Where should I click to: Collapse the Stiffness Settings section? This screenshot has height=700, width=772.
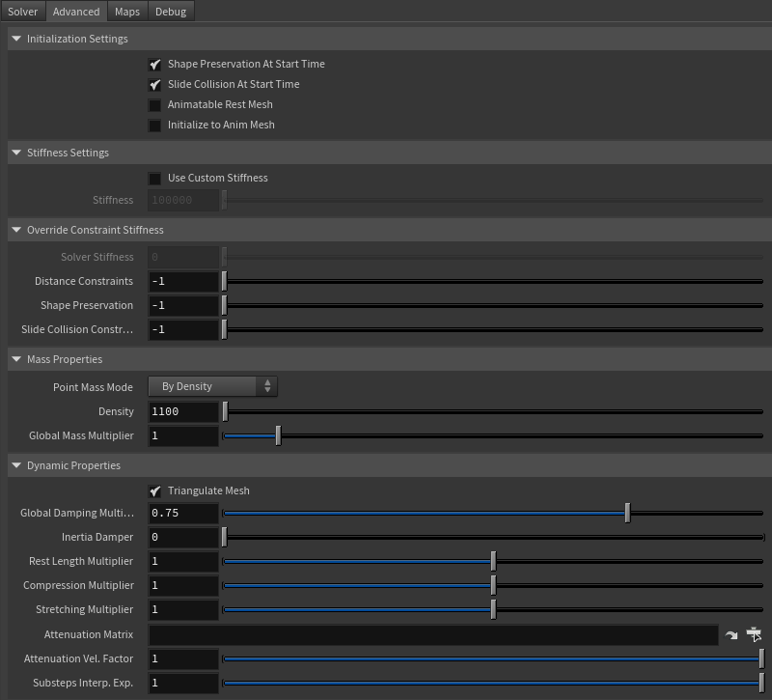point(15,153)
